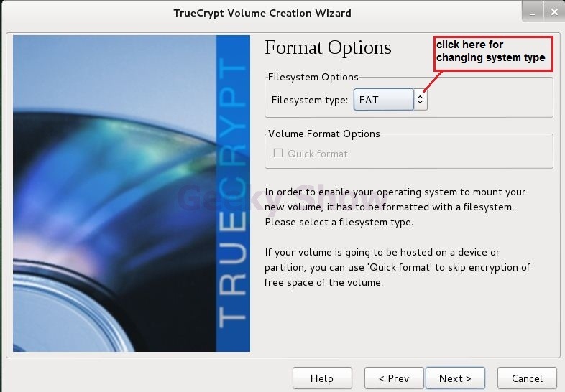Return using the < Prev button

pos(394,378)
